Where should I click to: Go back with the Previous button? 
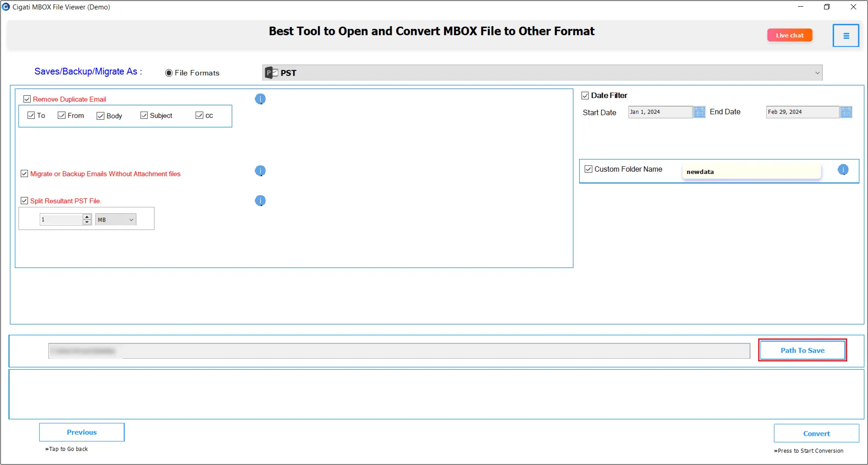pos(82,432)
